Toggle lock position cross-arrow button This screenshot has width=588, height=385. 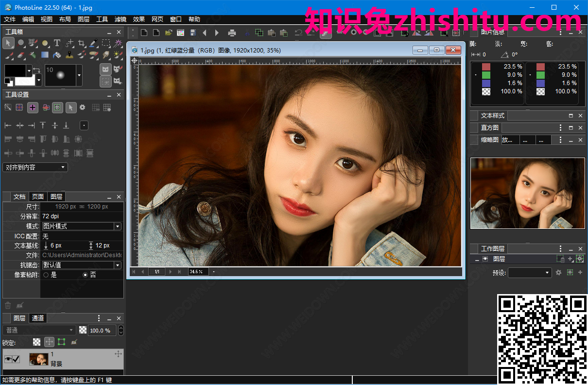[49, 342]
